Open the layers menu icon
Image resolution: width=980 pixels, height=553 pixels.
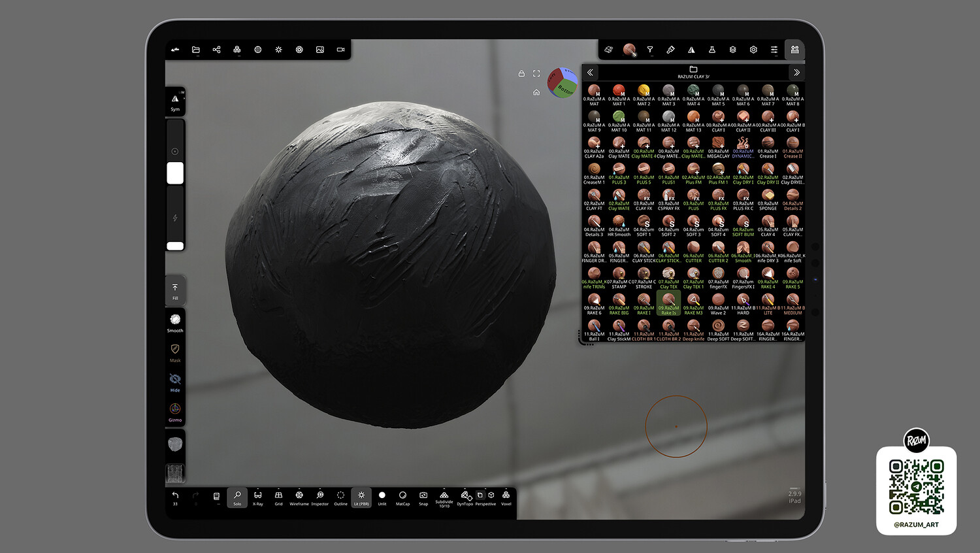[732, 50]
